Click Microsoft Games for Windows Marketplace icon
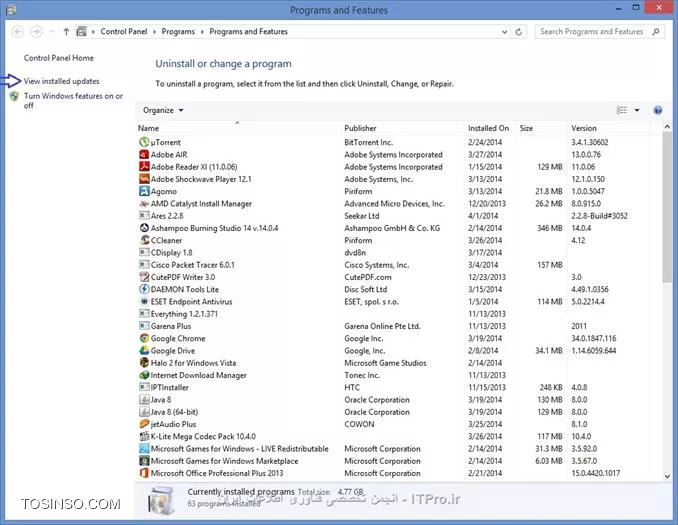Viewport: 678px width, 525px height. [x=144, y=461]
